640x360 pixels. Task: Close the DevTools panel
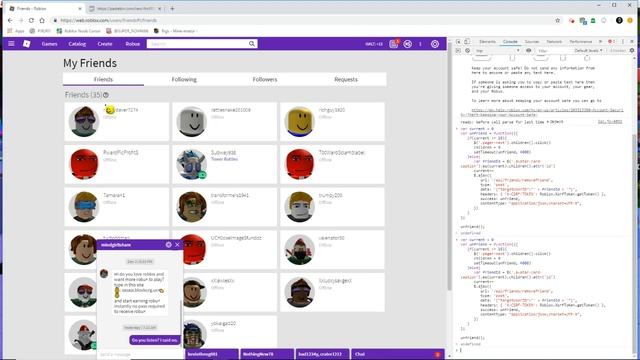[x=632, y=42]
